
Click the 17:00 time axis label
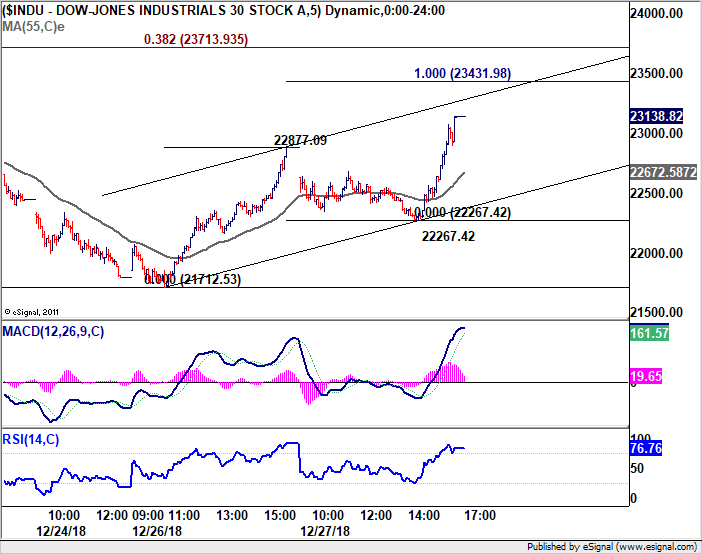point(480,515)
